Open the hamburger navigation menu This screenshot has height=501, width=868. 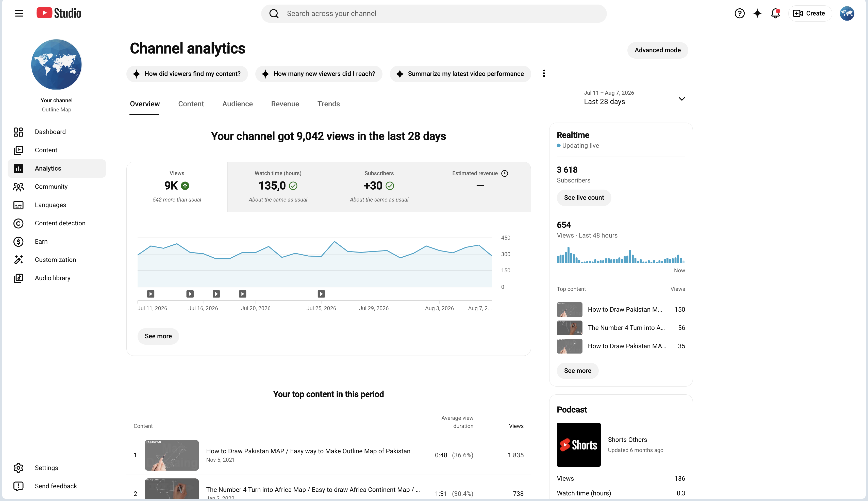[x=19, y=13]
